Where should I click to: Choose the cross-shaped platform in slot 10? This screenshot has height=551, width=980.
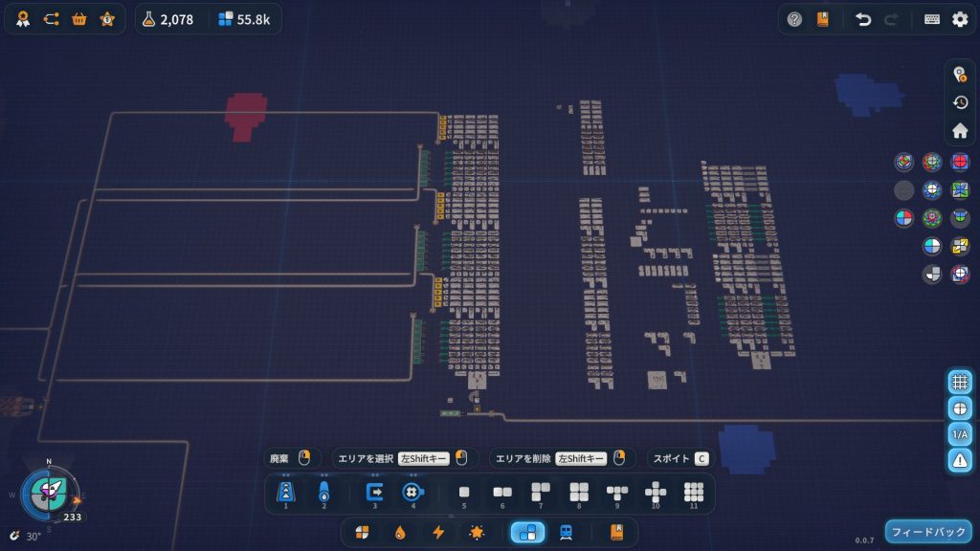coord(656,493)
